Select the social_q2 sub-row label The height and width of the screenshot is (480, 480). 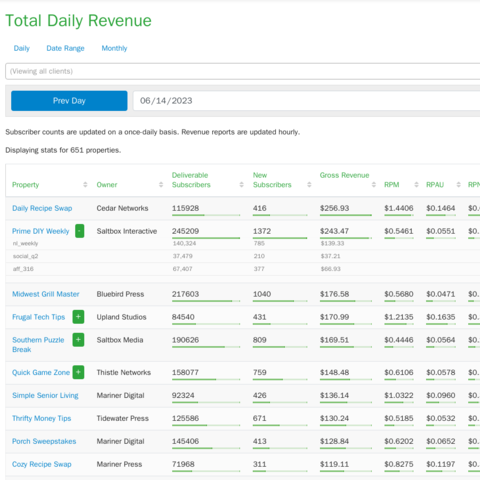25,256
